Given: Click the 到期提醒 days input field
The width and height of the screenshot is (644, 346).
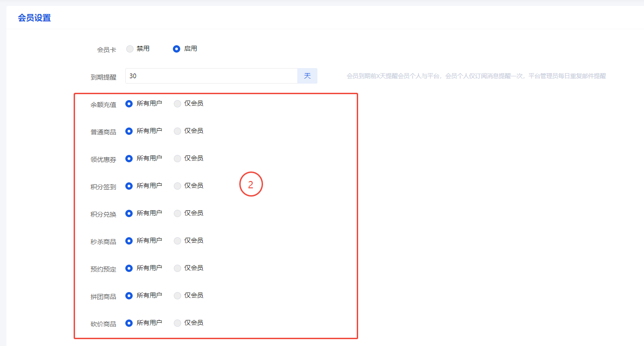Looking at the screenshot, I should click(211, 76).
